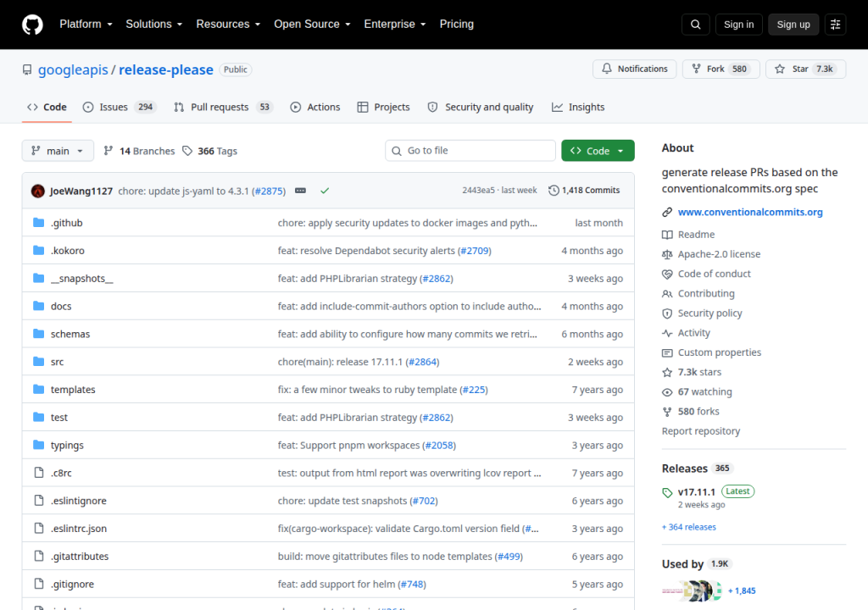Click the .c8rc file icon

point(39,472)
